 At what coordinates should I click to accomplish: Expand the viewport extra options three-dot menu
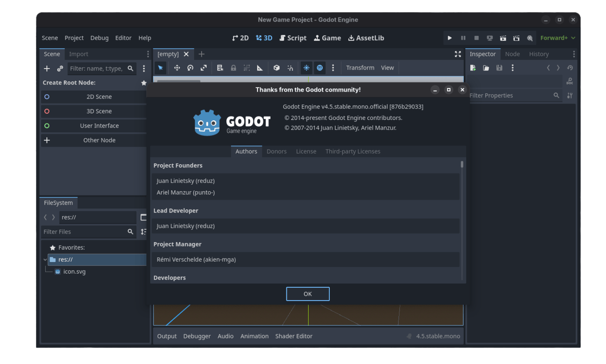click(x=333, y=67)
